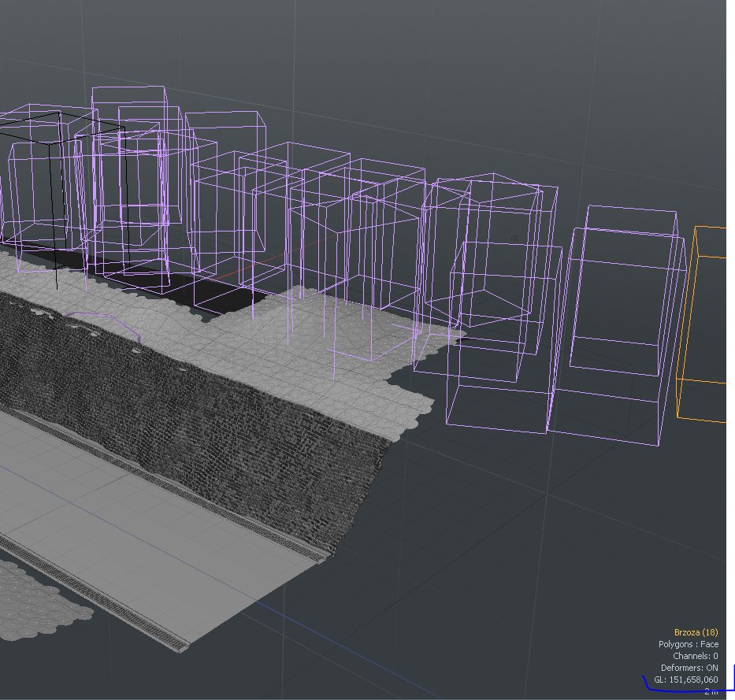The height and width of the screenshot is (700, 735).
Task: Toggle the Deformers: ON indicator
Action: coord(692,667)
